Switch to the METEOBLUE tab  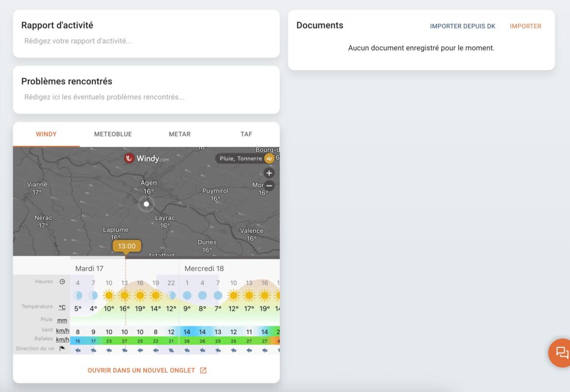click(x=112, y=134)
